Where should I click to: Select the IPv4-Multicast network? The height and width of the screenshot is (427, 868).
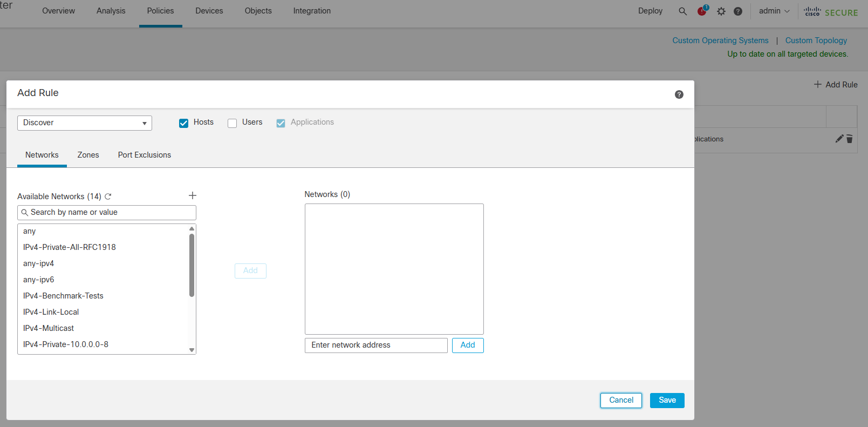click(103, 328)
